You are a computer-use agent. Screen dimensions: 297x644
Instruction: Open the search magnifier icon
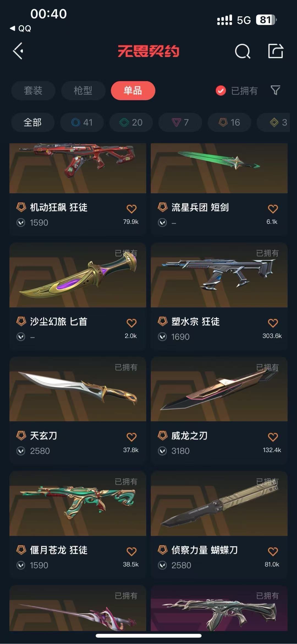pyautogui.click(x=243, y=51)
